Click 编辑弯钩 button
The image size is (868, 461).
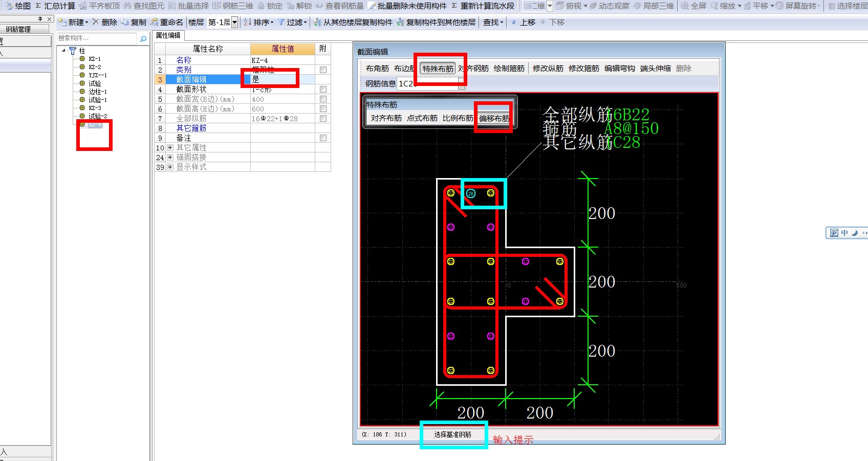(x=620, y=69)
